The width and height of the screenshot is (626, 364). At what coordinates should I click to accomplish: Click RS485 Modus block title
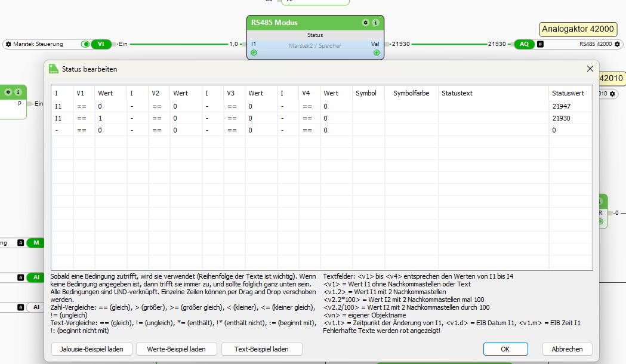click(275, 23)
